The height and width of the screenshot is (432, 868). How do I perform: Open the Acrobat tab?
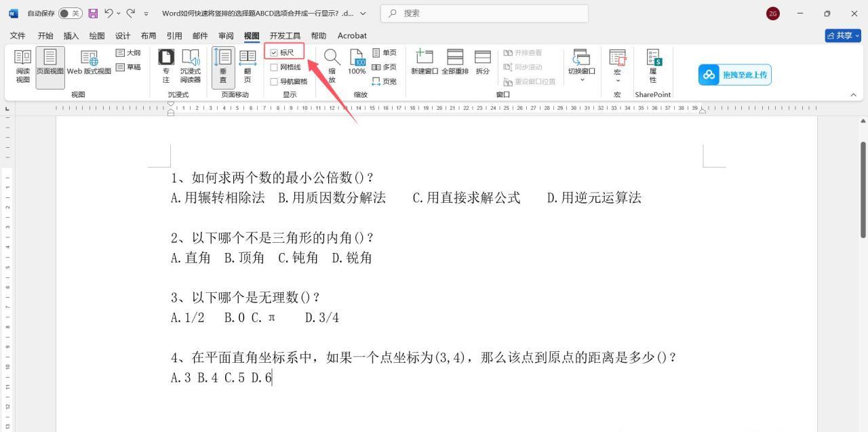[x=352, y=35]
